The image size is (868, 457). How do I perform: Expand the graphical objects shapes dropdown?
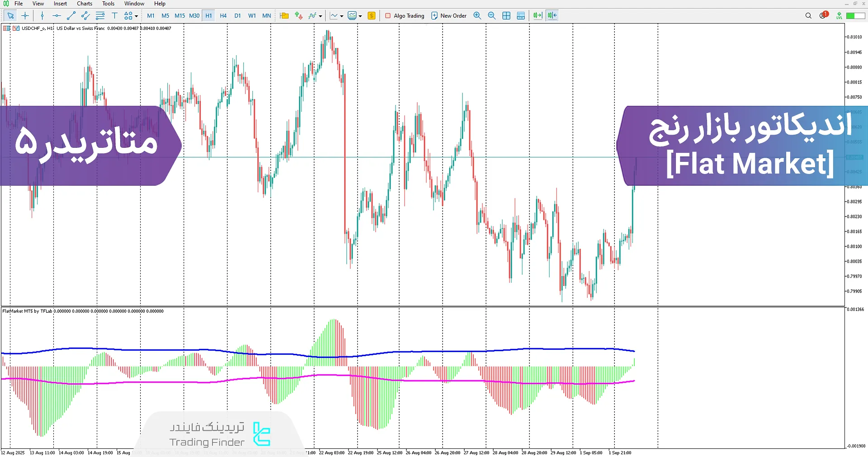tap(136, 16)
